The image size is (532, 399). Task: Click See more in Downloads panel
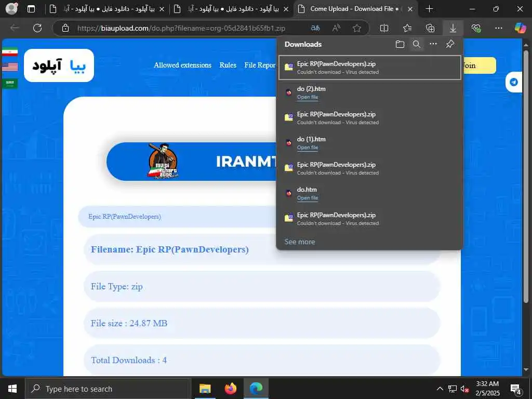pyautogui.click(x=300, y=242)
